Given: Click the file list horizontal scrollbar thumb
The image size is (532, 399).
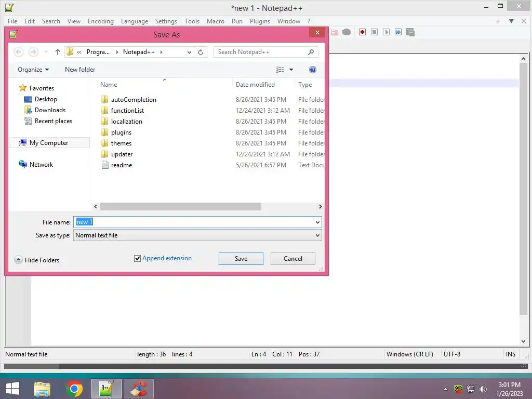Looking at the screenshot, I should tap(180, 207).
